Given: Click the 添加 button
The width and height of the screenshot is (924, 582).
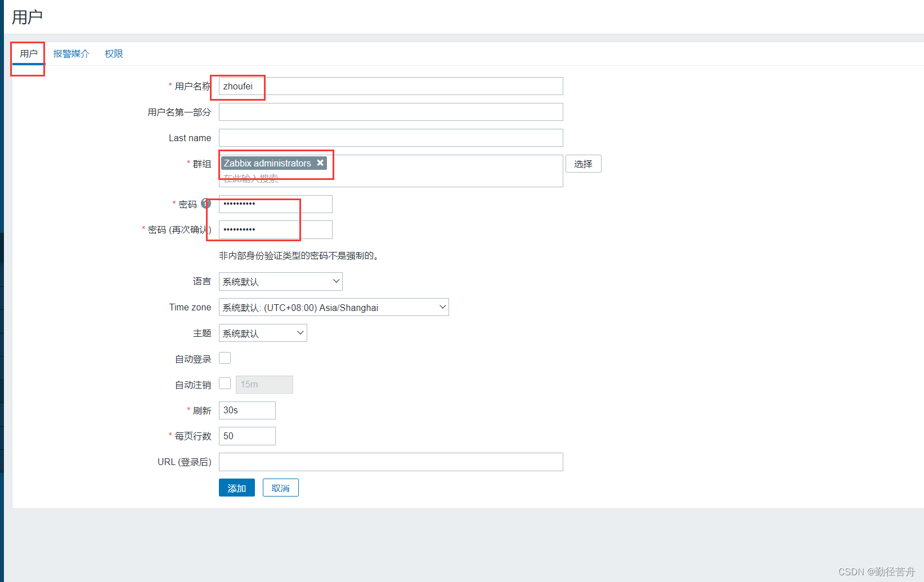Looking at the screenshot, I should 237,488.
